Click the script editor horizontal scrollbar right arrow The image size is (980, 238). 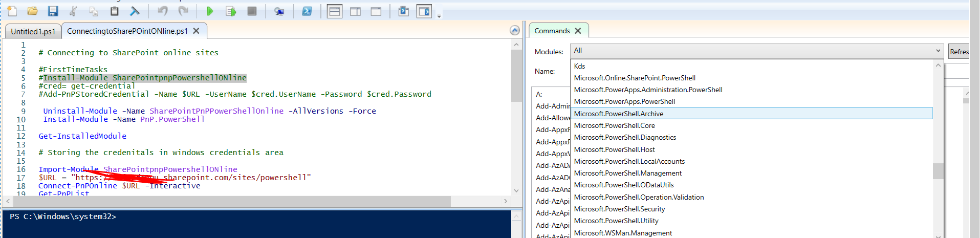pos(506,201)
